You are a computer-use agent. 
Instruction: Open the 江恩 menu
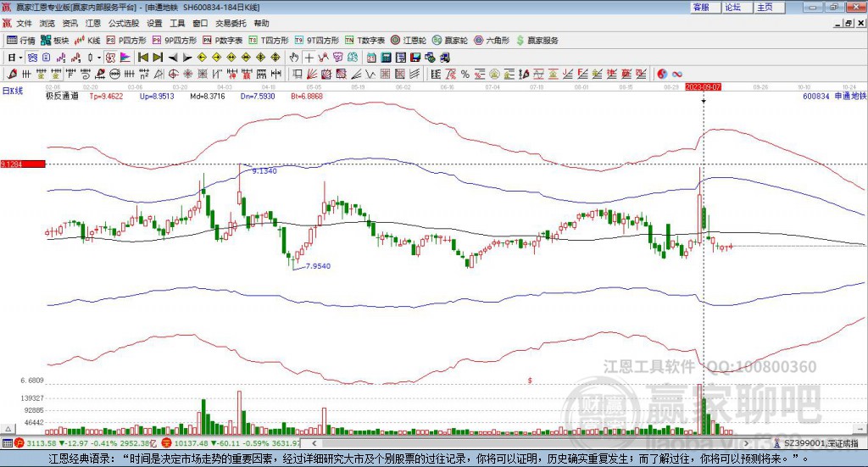[x=93, y=23]
